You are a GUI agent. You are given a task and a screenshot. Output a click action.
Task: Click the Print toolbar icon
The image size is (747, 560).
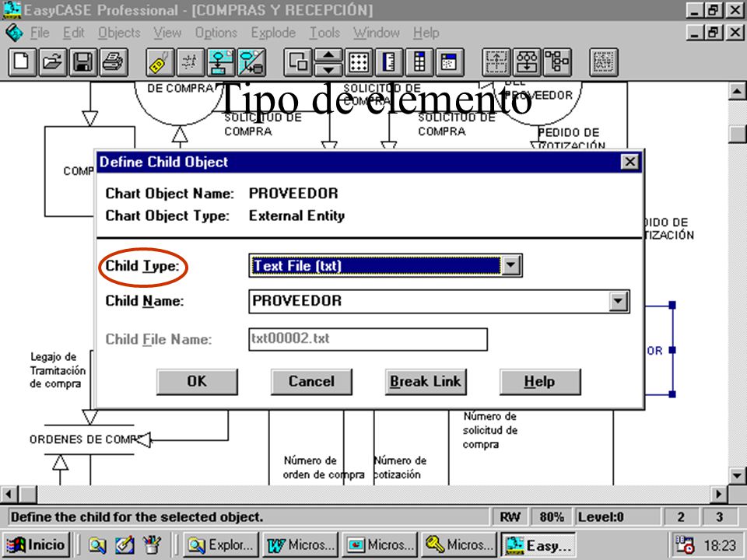[x=114, y=62]
